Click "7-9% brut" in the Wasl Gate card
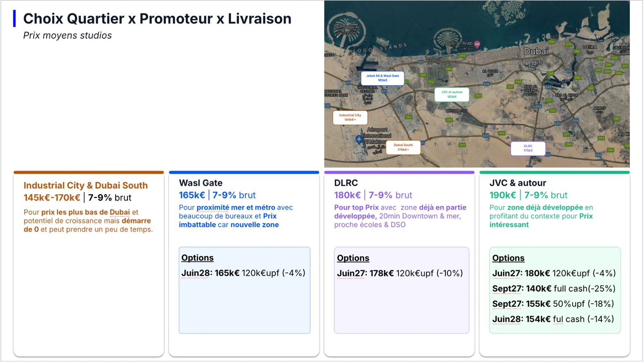This screenshot has height=362, width=644. tap(234, 195)
